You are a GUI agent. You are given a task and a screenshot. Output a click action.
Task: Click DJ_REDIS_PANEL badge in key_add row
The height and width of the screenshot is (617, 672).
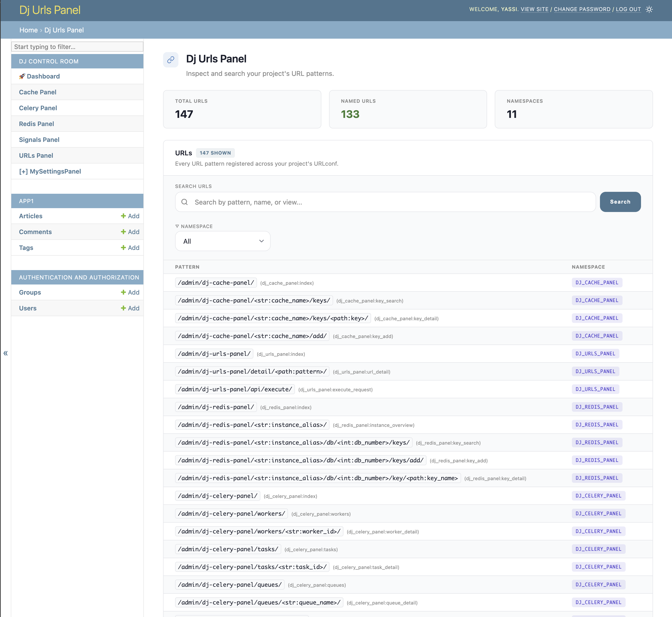point(597,460)
